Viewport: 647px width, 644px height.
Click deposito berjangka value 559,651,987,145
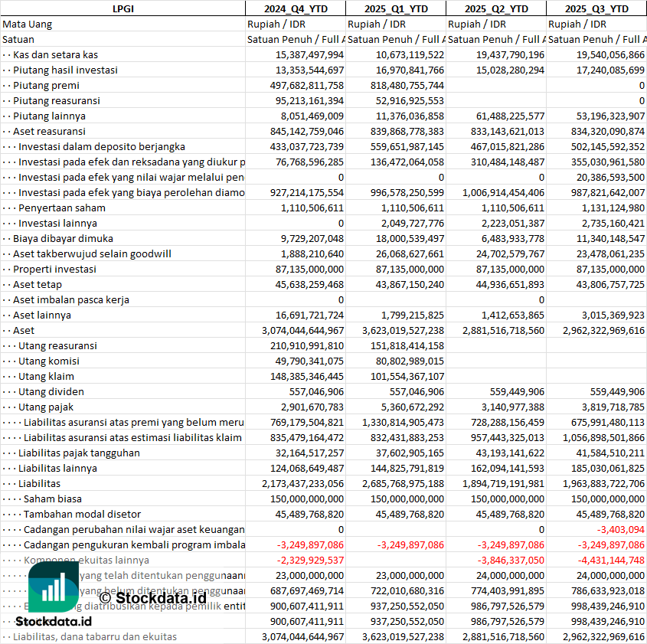tap(407, 146)
